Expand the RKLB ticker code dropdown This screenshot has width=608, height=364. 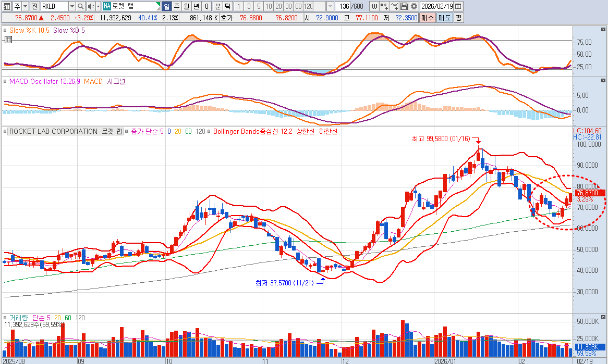point(71,6)
